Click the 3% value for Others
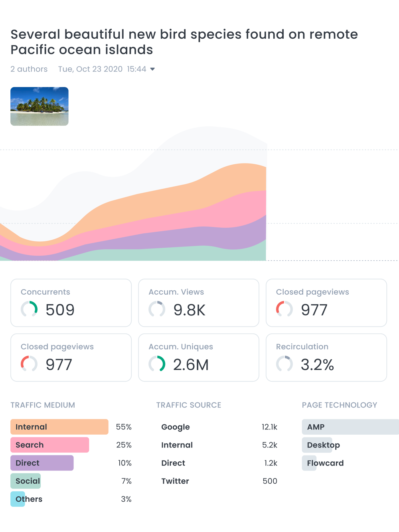Screen dimensions: 399x532 (x=126, y=499)
